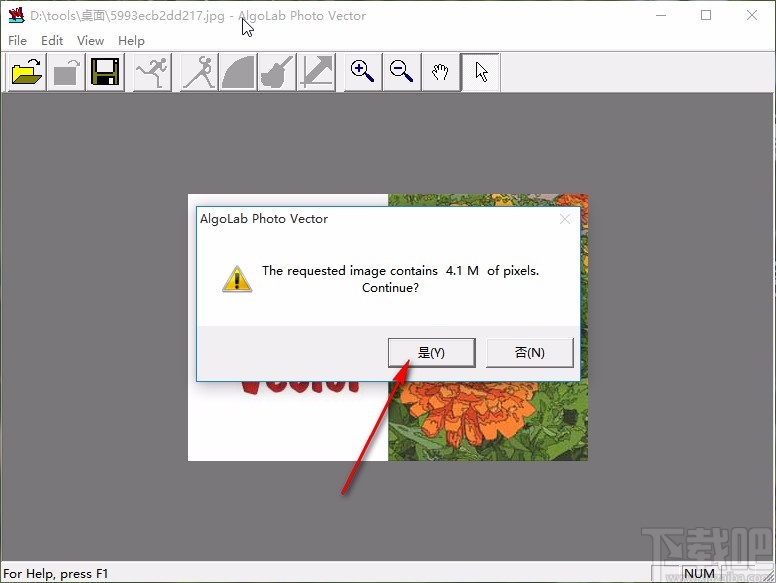Close the AlgoLab Photo Vector dialog
The image size is (776, 583).
[x=565, y=219]
